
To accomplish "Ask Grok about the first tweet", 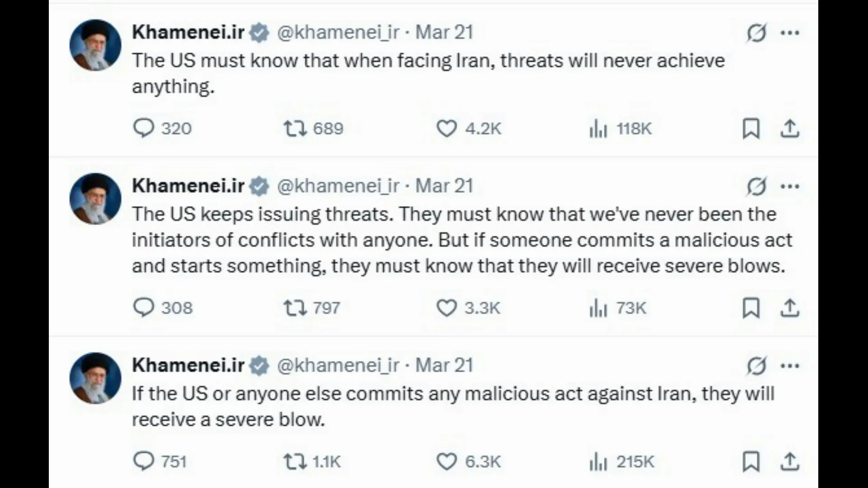I will 756,33.
